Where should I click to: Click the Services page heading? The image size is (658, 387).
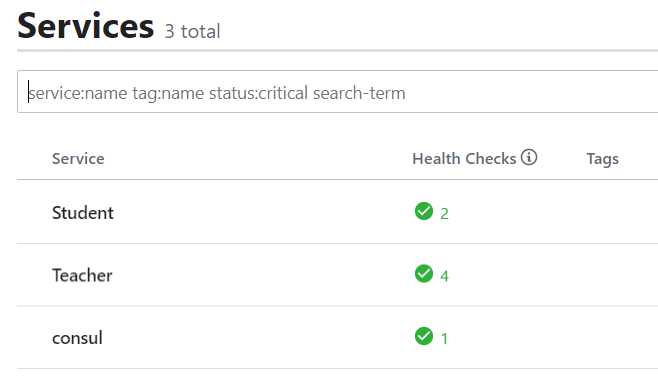tap(86, 26)
